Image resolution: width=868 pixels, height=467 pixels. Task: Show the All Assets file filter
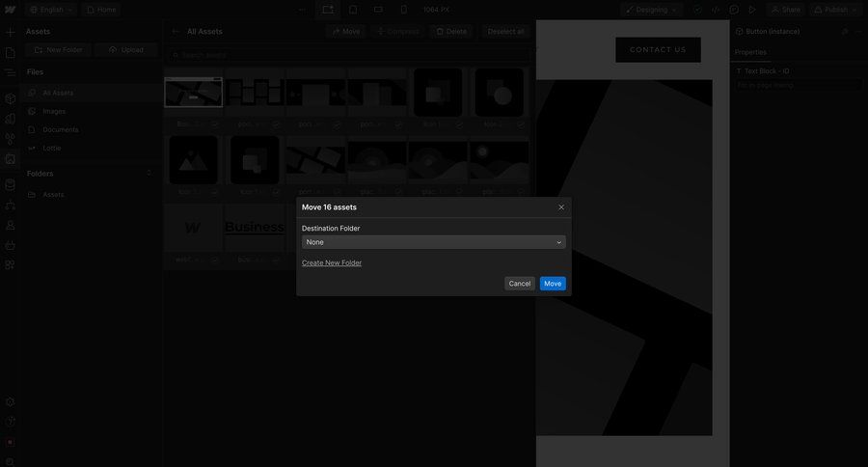(92, 93)
